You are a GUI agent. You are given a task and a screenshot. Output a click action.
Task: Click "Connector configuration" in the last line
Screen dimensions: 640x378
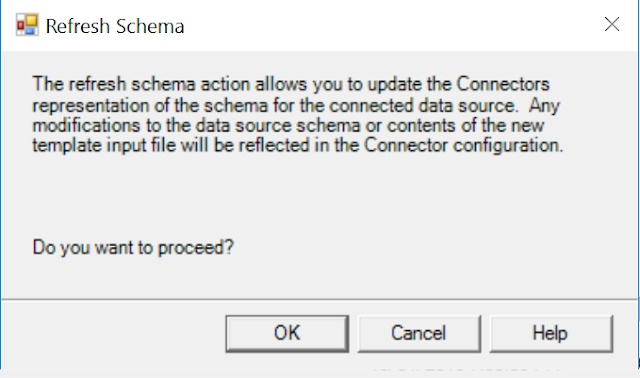(463, 145)
